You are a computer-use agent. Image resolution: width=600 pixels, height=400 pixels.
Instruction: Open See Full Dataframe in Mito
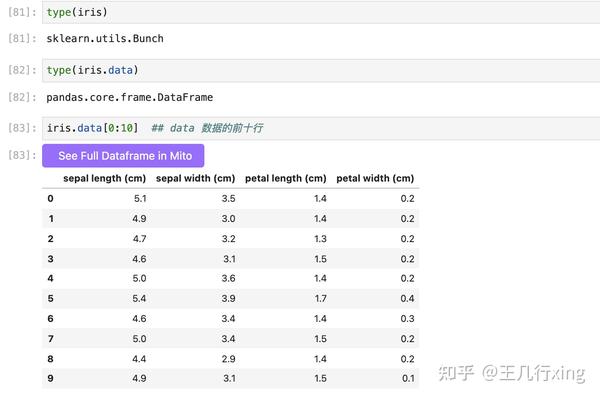123,155
